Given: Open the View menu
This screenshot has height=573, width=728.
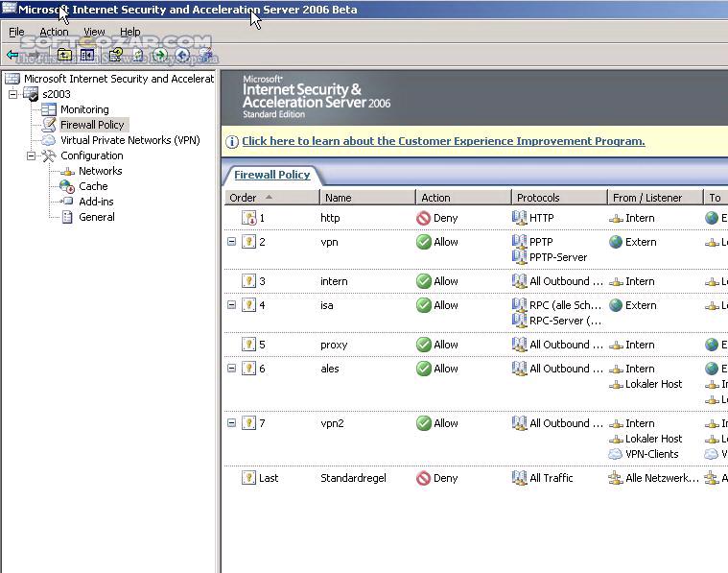Looking at the screenshot, I should (94, 32).
